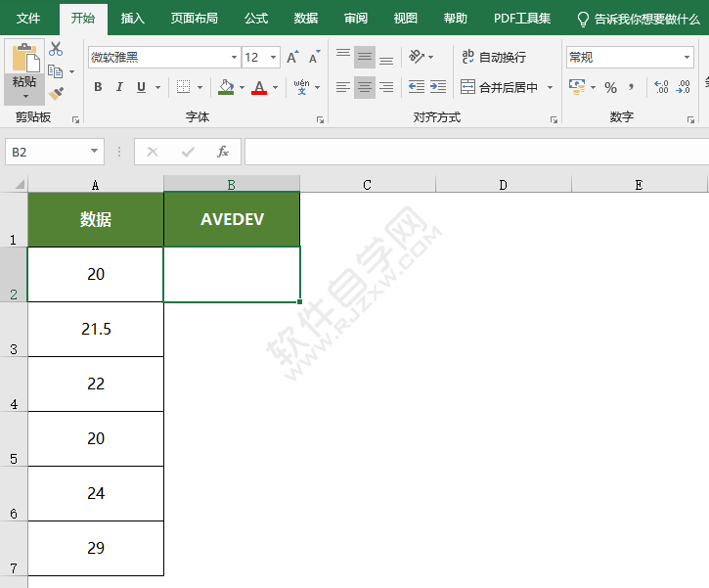The image size is (709, 588).
Task: Align text left
Action: click(x=343, y=87)
